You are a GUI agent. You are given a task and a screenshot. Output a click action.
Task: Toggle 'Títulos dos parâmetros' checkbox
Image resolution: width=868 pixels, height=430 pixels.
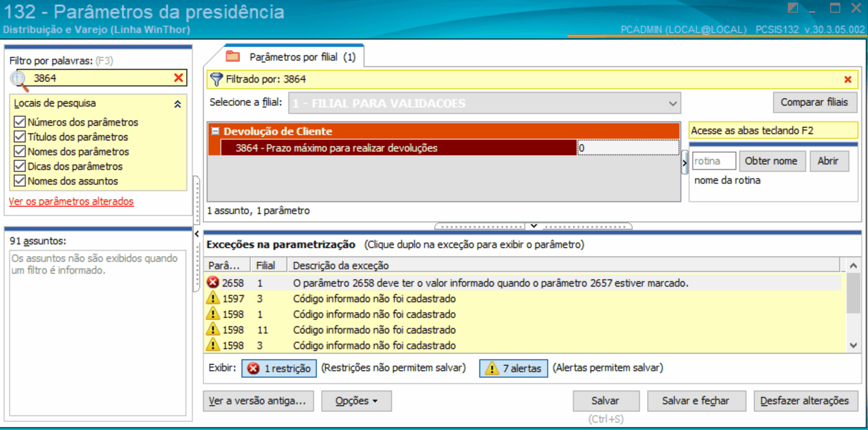click(19, 137)
